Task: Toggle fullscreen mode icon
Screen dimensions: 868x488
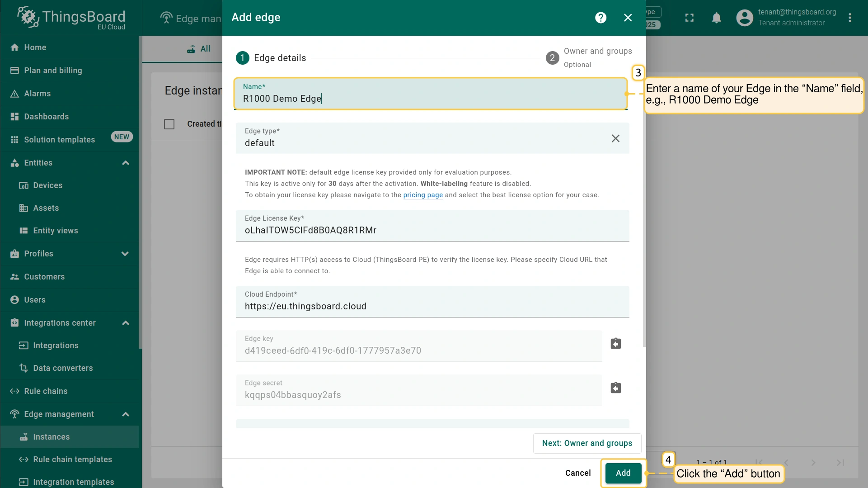Action: click(689, 18)
